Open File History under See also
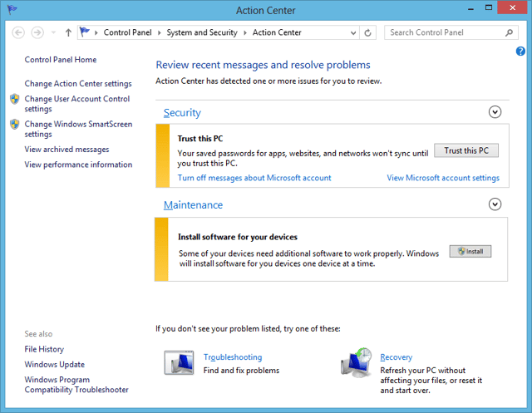The height and width of the screenshot is (413, 532). pos(44,349)
